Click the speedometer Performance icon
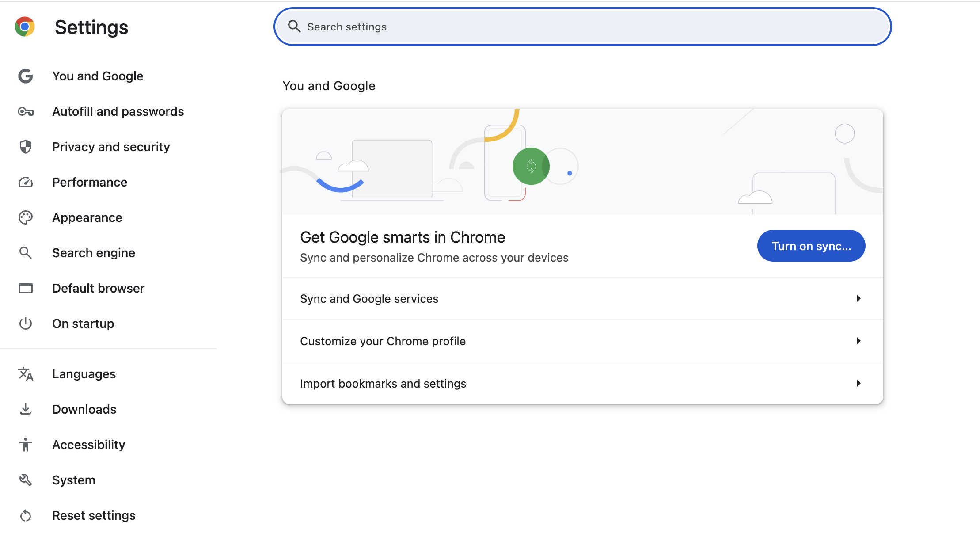980x533 pixels. (x=26, y=182)
